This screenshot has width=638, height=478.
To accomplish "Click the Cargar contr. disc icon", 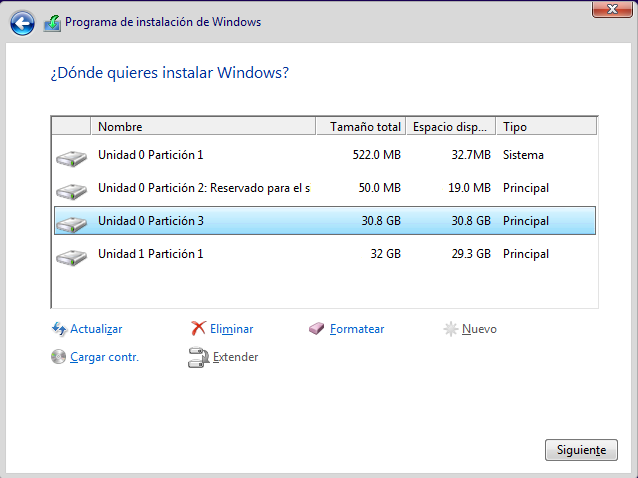I will point(59,357).
